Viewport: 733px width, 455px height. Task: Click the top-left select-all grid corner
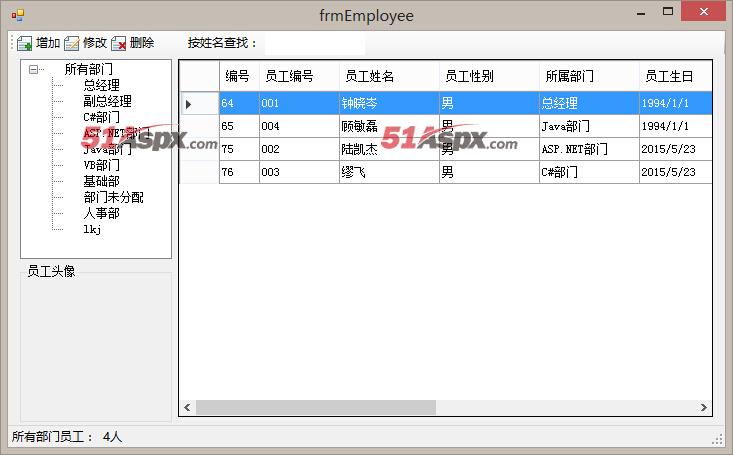[x=200, y=76]
